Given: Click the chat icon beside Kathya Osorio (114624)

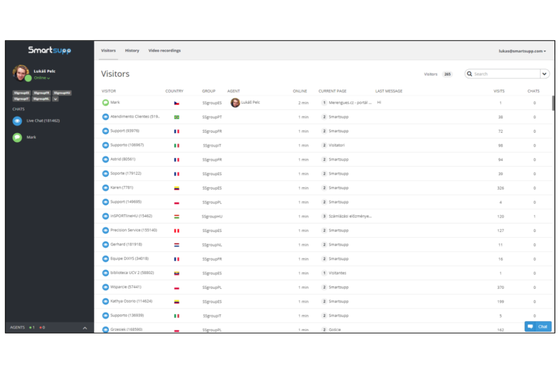Looking at the screenshot, I should [x=105, y=302].
